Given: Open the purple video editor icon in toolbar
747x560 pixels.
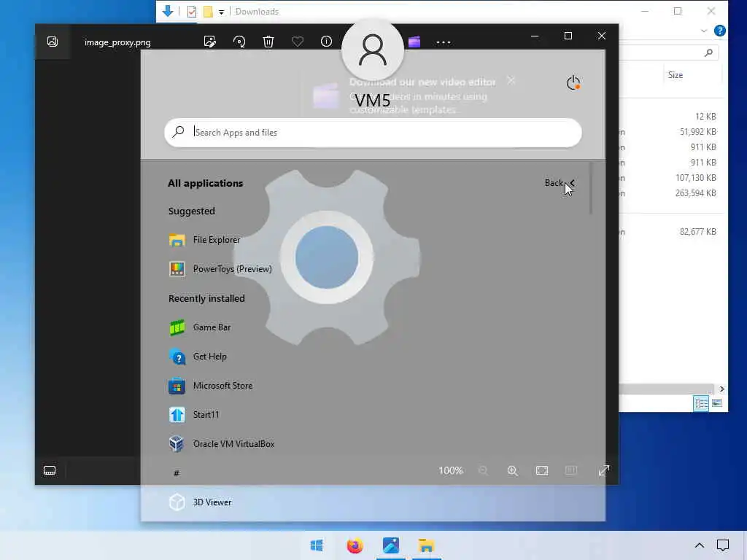Looking at the screenshot, I should coord(414,42).
